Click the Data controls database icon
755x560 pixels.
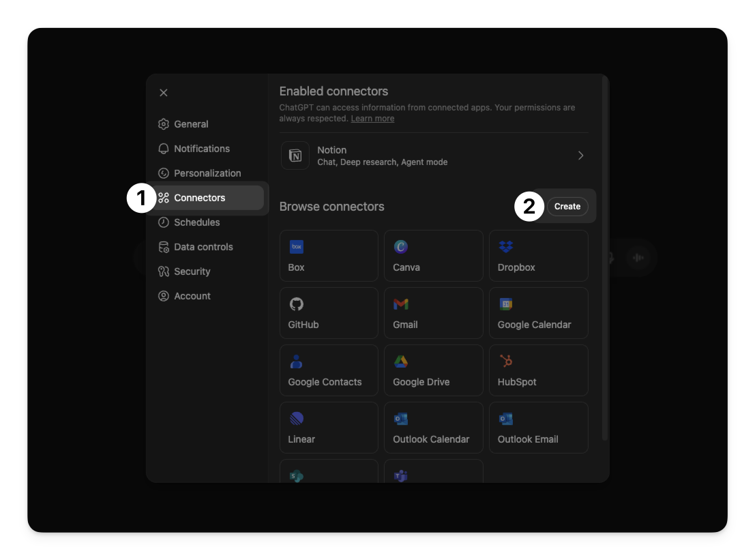click(164, 246)
